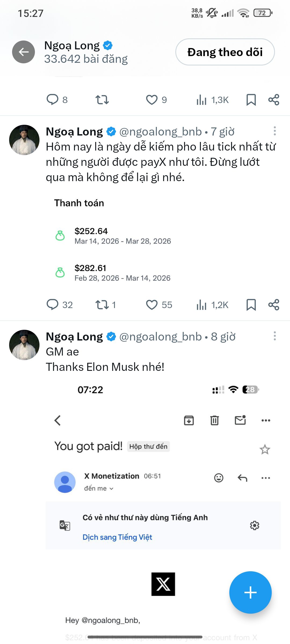Reply to the top post with 8 comments
Screen dimensions: 290x644
click(x=53, y=100)
